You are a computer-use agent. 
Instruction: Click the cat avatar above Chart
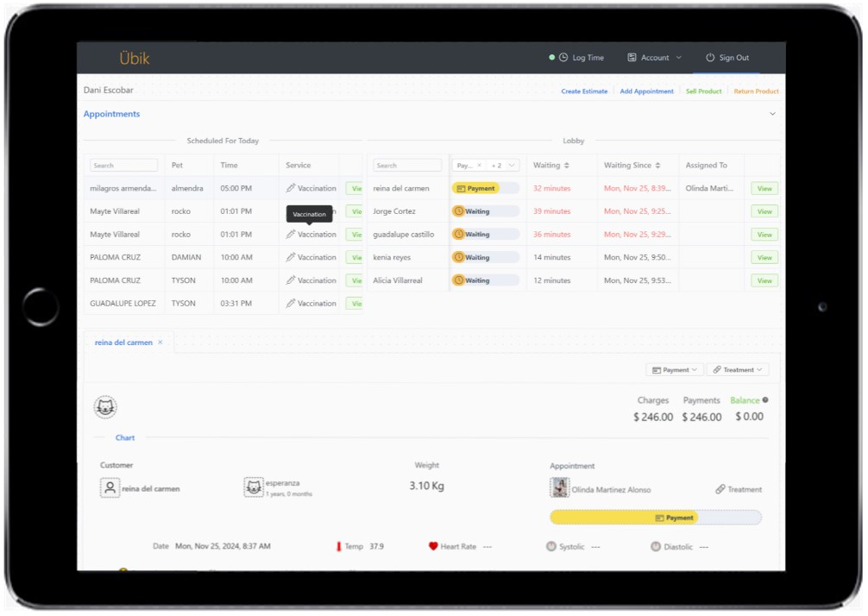coord(105,407)
